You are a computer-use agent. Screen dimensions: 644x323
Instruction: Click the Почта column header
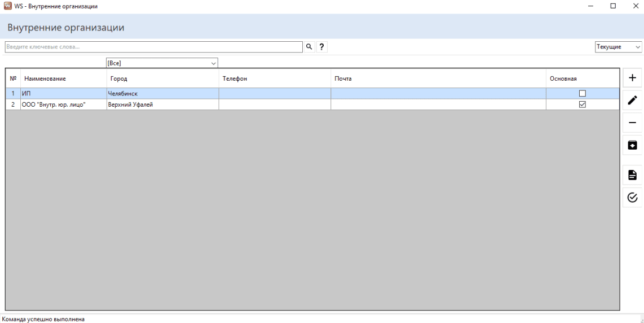click(343, 78)
